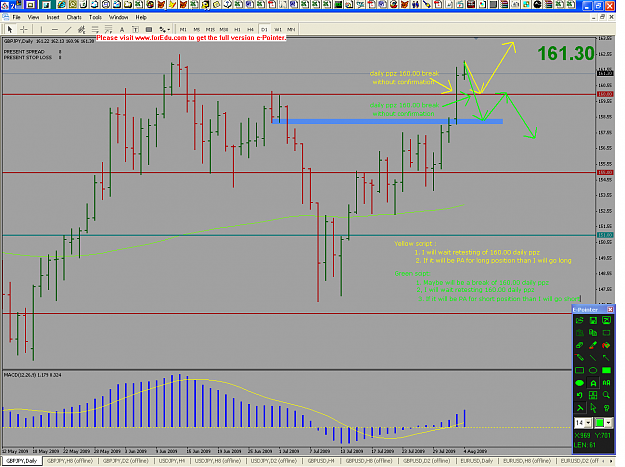Click chart tabs left-scroll arrow
The height and width of the screenshot is (467, 625).
coord(605,461)
